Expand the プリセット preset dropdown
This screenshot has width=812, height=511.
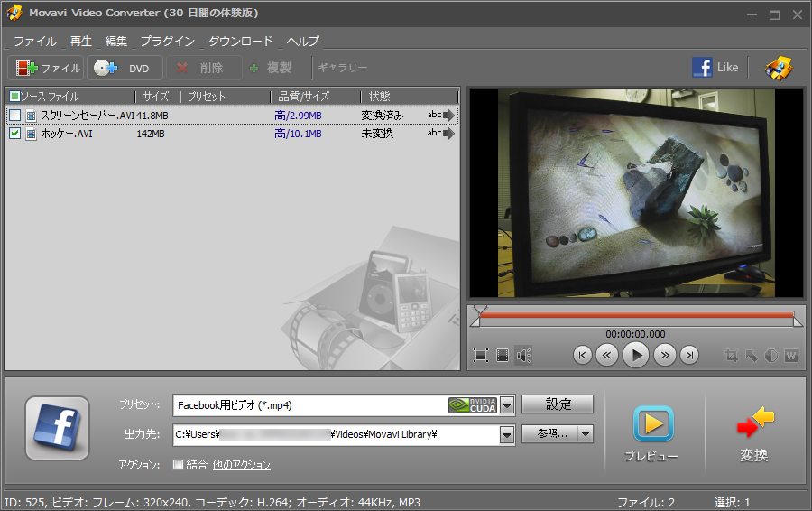click(507, 405)
